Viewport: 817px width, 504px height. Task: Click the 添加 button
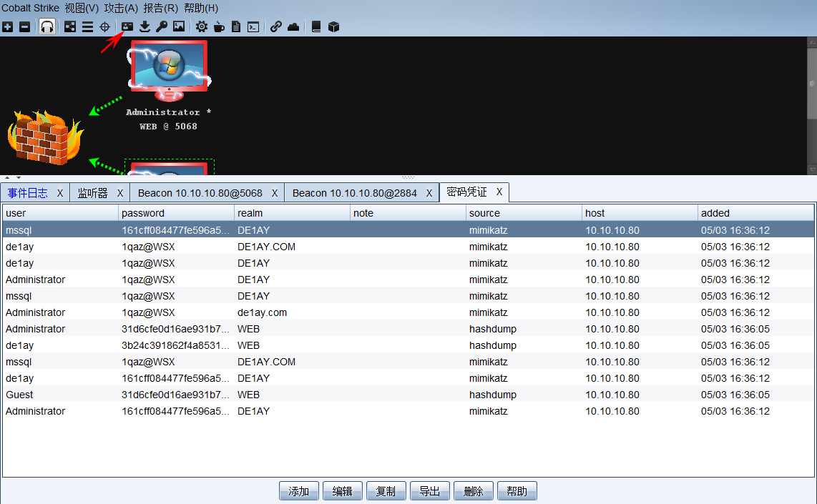point(298,491)
